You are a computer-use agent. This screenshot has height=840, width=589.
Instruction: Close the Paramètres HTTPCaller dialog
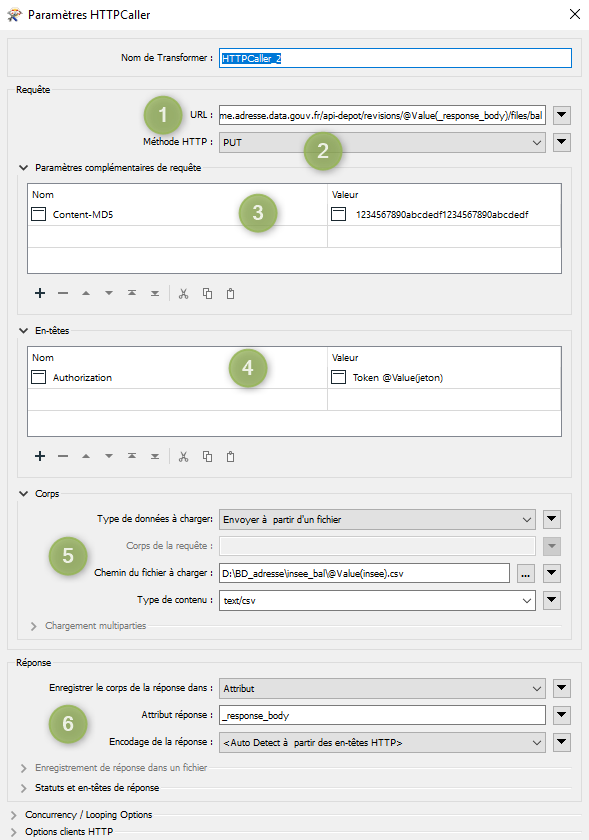click(575, 14)
